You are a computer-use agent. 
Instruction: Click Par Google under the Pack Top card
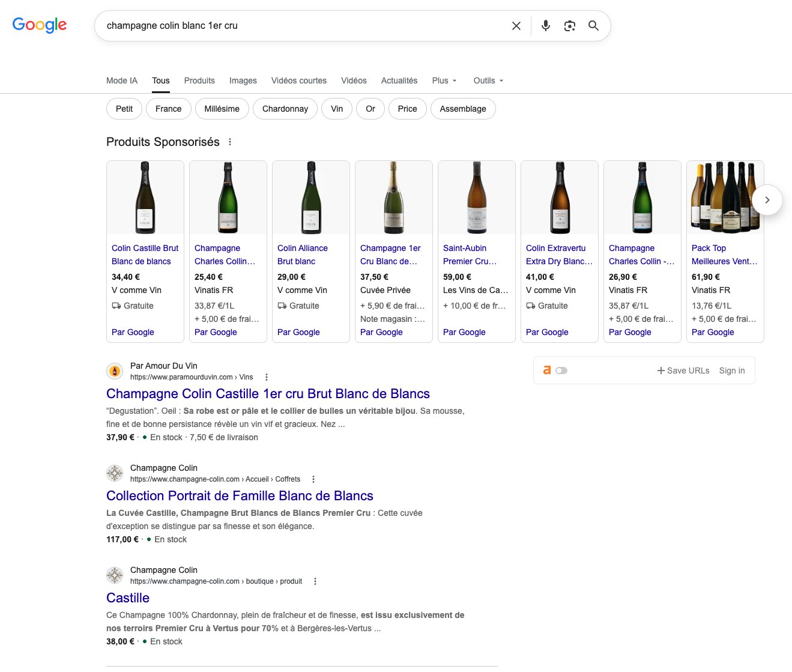coord(713,332)
